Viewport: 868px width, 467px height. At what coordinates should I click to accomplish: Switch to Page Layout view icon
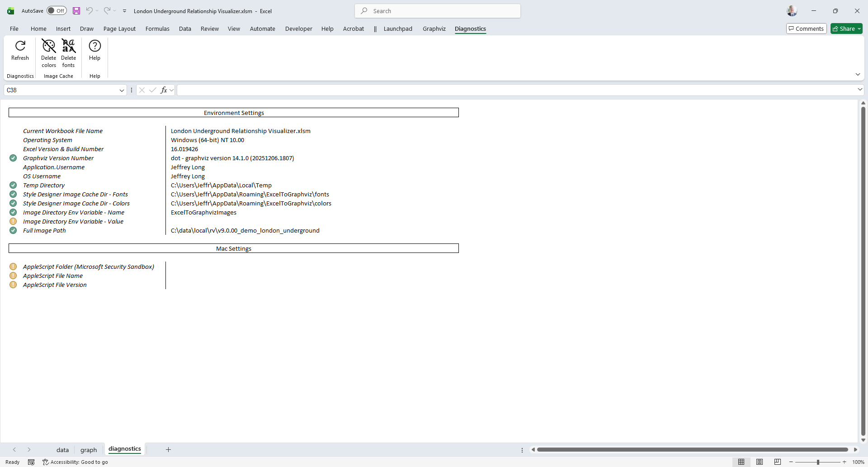(759, 462)
